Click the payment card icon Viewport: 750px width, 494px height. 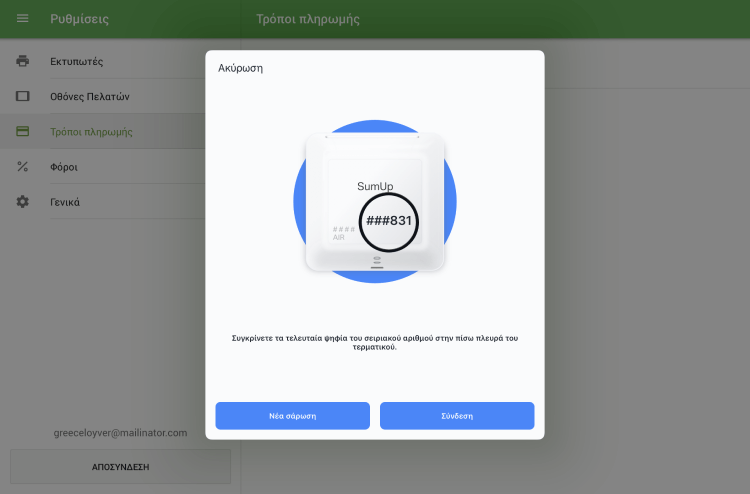(22, 131)
